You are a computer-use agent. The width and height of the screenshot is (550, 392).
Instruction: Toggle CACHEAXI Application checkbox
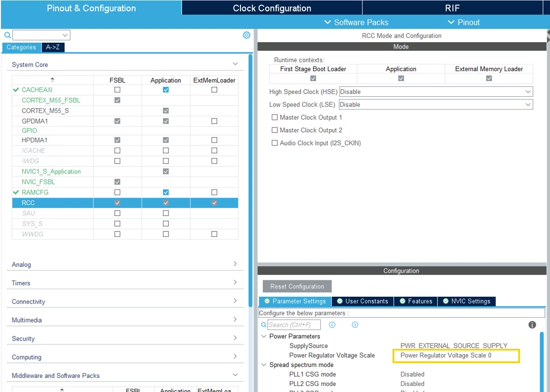point(166,90)
